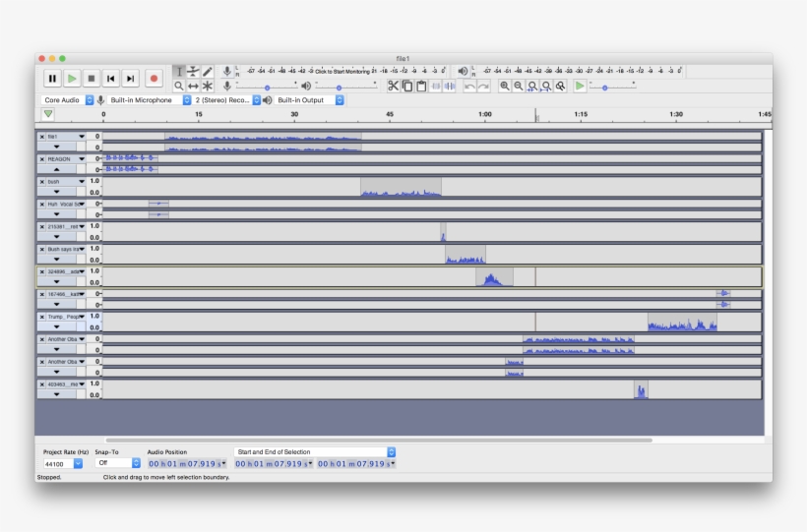
Task: Zoom out with the minus magnifier
Action: pyautogui.click(x=519, y=86)
